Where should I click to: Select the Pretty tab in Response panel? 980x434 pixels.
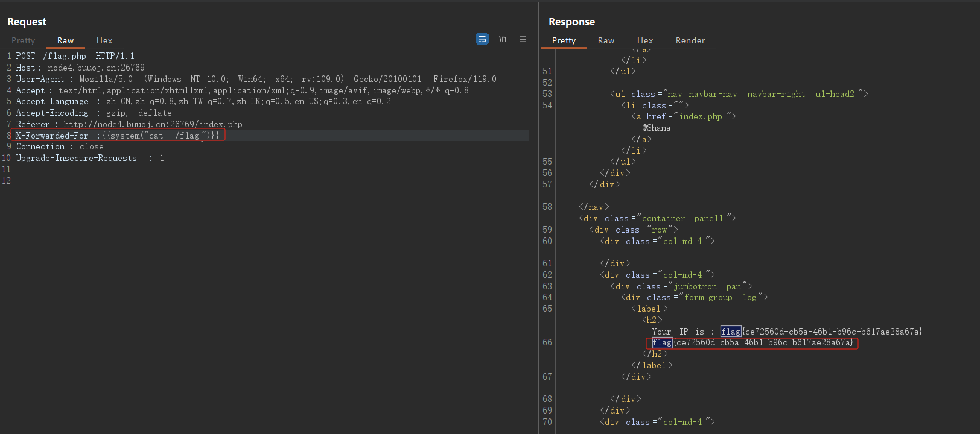tap(564, 40)
